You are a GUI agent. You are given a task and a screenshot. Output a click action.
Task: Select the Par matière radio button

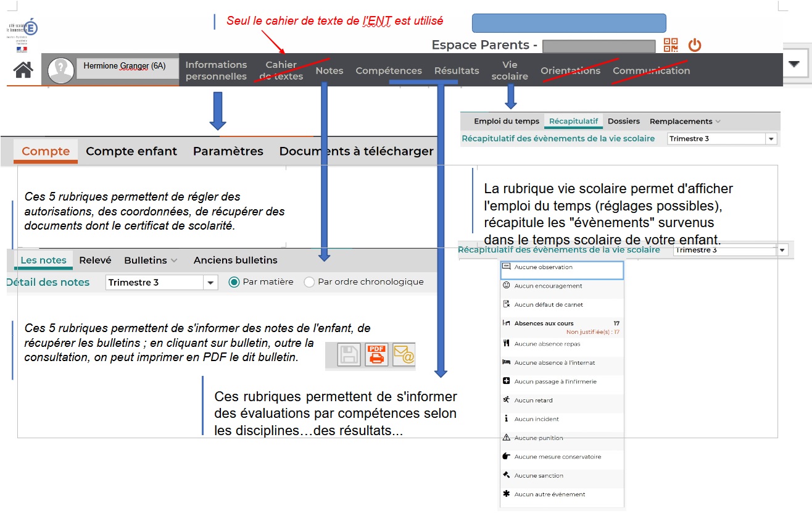coord(234,282)
